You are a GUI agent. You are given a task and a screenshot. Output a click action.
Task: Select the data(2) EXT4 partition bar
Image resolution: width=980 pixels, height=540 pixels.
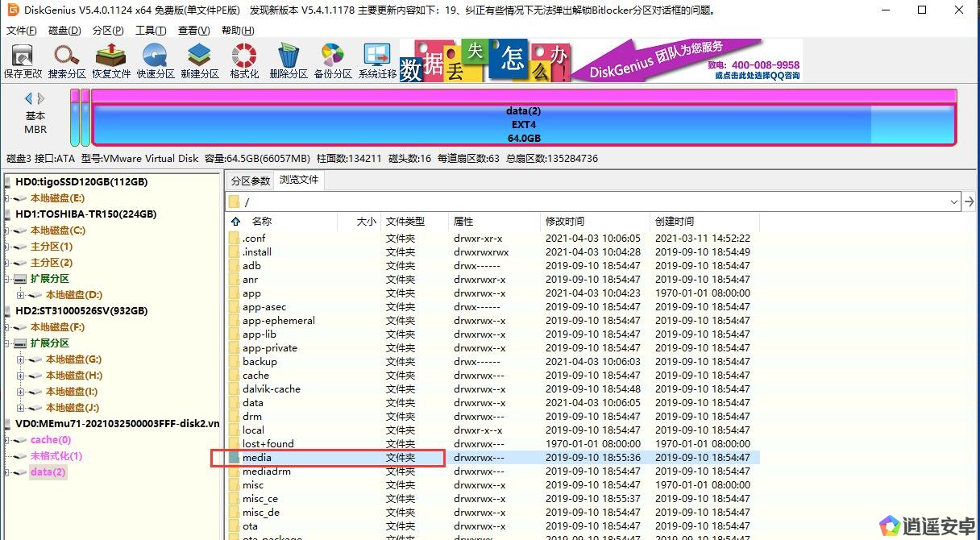[523, 124]
